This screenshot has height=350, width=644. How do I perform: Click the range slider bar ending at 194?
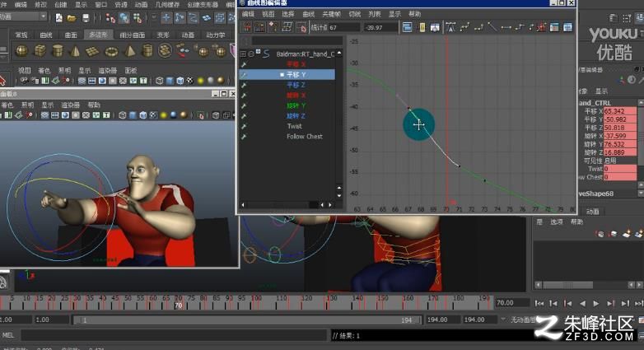coord(247,320)
